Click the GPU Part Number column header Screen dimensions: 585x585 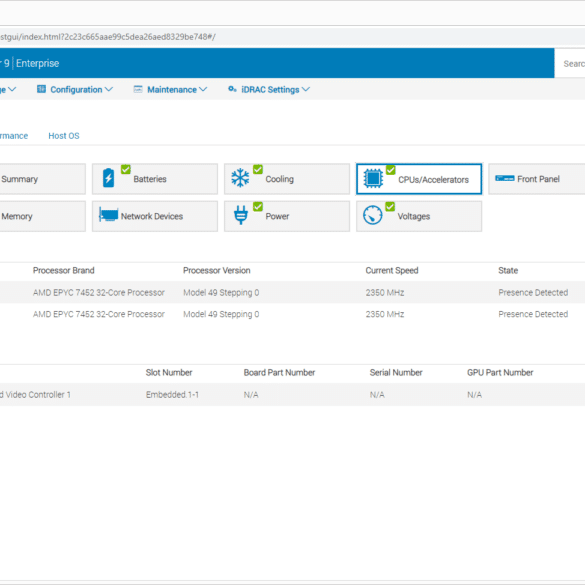coord(500,372)
